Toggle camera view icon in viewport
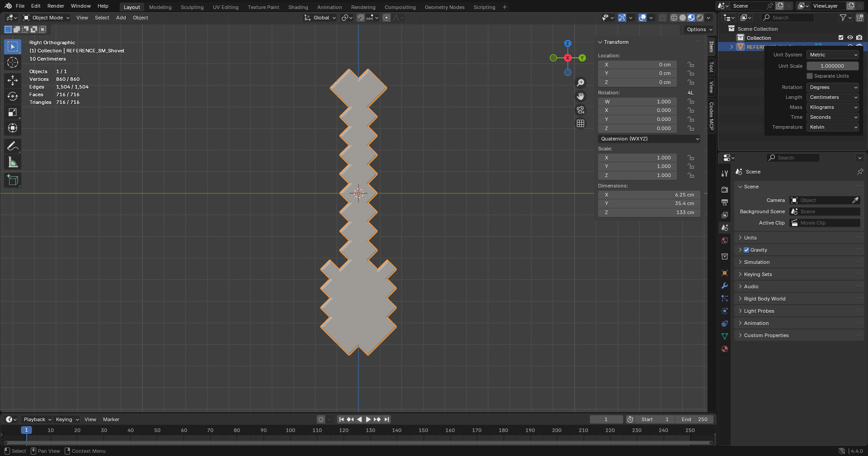The image size is (868, 456). pyautogui.click(x=580, y=110)
